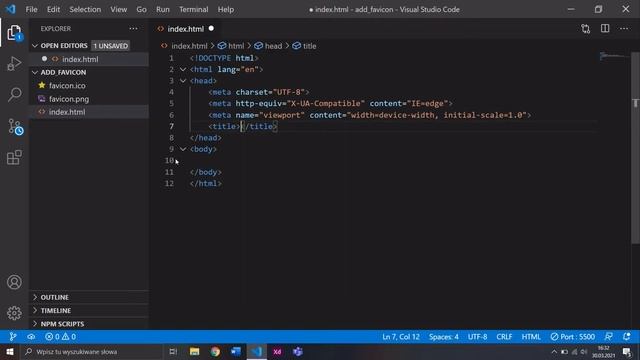The height and width of the screenshot is (360, 640).
Task: Select index.html in ADD_FAVICON folder
Action: point(67,112)
